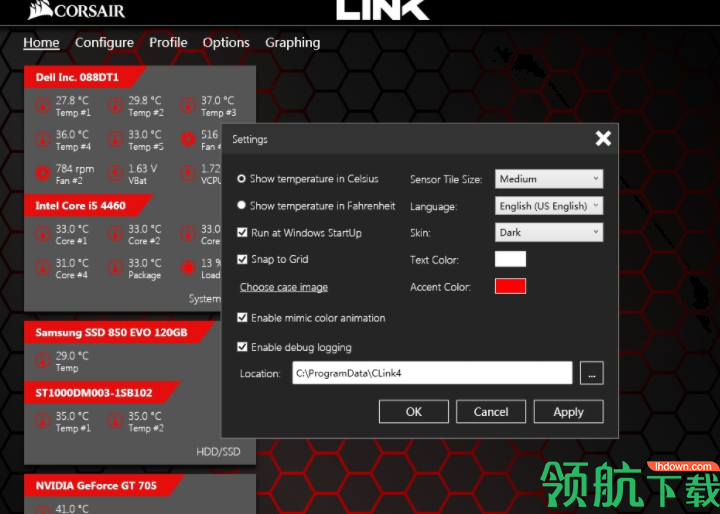Pick the white Text Color swatch
Viewport: 720px width, 514px height.
tap(510, 259)
